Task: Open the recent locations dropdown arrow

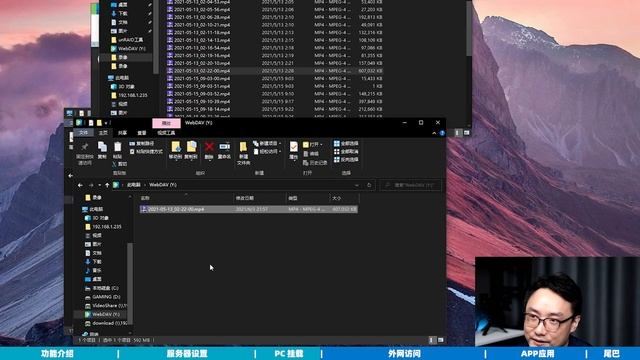Action: pyautogui.click(x=99, y=185)
